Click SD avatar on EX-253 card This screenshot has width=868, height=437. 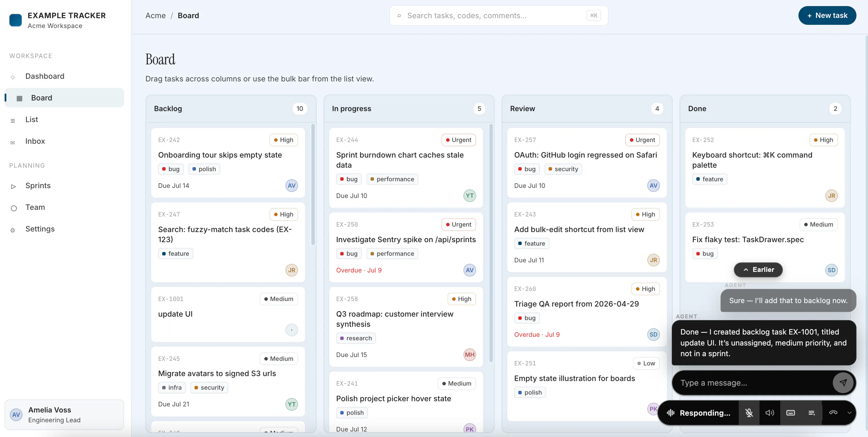pos(831,270)
